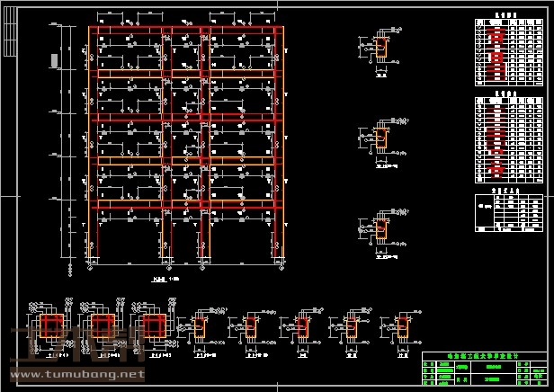
Task: Select the small gray rectangle left of frame
Action: point(55,60)
